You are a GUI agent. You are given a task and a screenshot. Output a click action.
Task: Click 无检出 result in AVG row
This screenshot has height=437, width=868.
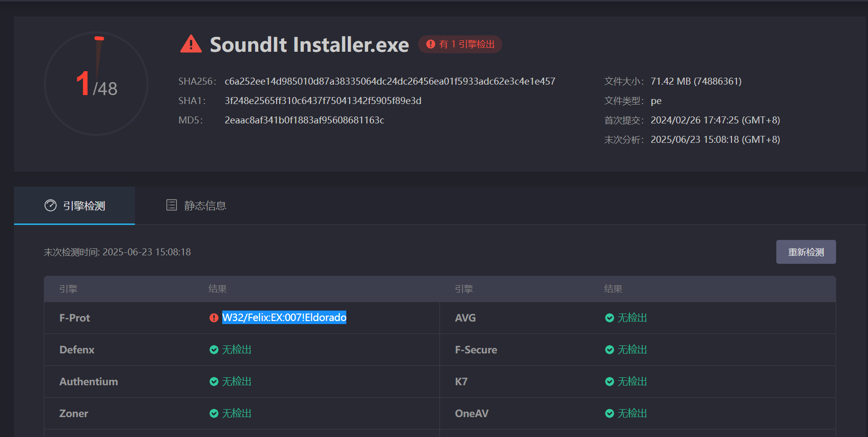click(x=632, y=318)
